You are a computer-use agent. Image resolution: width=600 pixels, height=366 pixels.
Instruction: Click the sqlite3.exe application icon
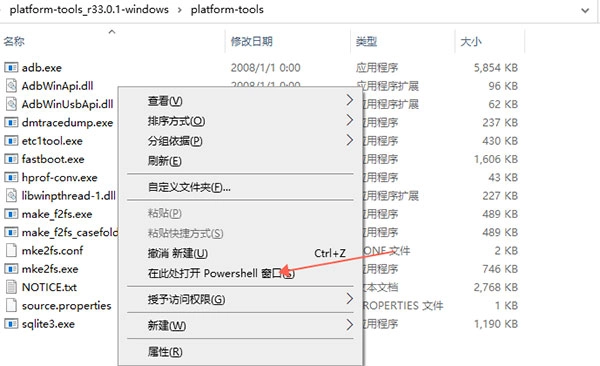11,324
